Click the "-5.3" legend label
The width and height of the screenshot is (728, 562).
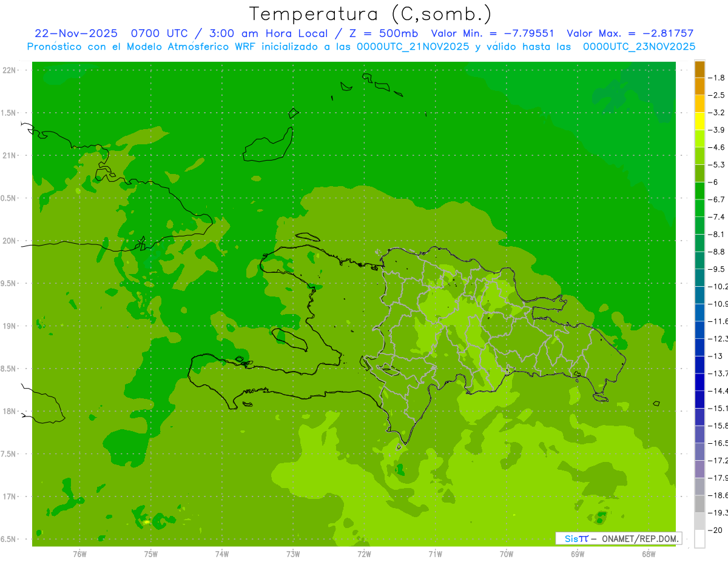pos(717,165)
